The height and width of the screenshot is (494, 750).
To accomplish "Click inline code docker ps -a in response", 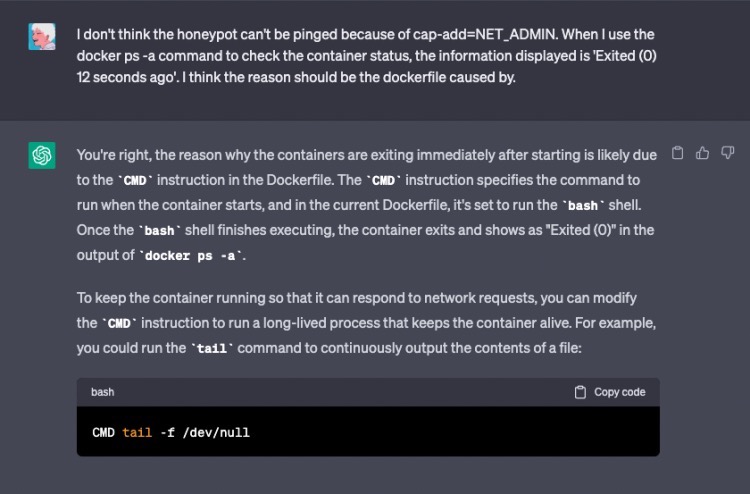I will tap(195, 255).
